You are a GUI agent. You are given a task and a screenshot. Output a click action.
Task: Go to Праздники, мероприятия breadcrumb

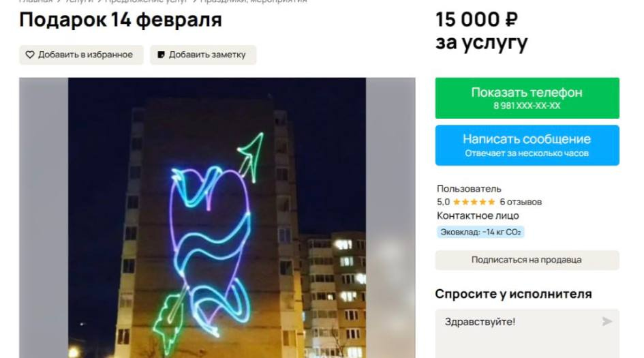click(x=254, y=1)
